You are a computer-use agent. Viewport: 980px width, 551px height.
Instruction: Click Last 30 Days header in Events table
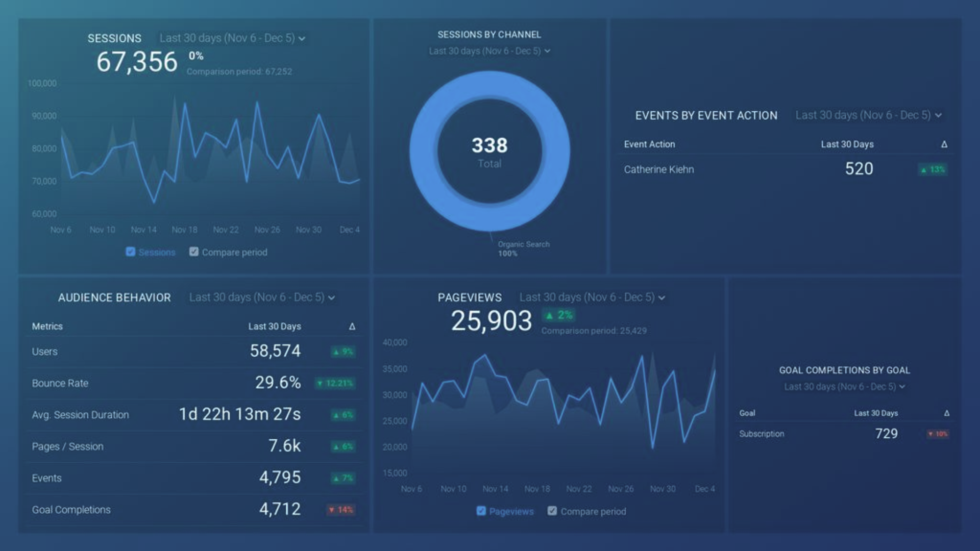click(847, 144)
